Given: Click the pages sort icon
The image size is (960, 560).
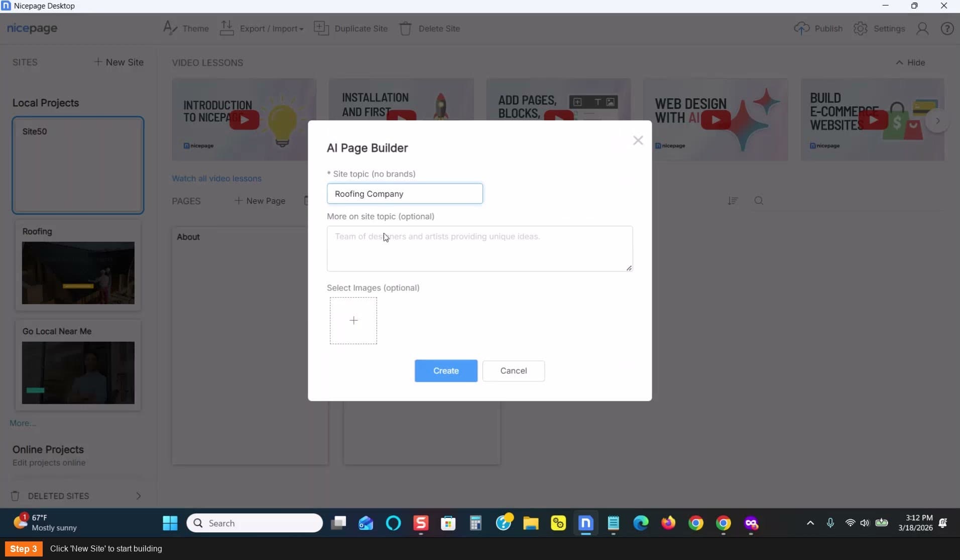Looking at the screenshot, I should click(733, 201).
